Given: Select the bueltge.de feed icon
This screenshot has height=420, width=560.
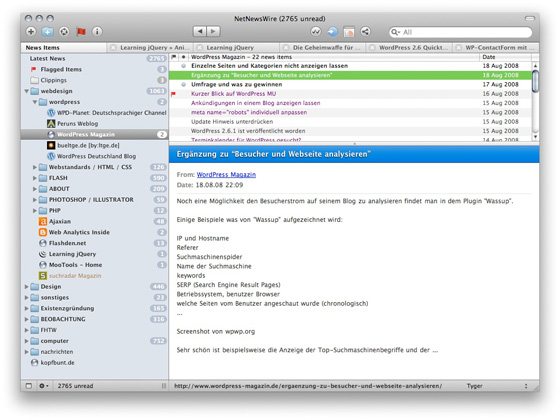Looking at the screenshot, I should pyautogui.click(x=51, y=145).
